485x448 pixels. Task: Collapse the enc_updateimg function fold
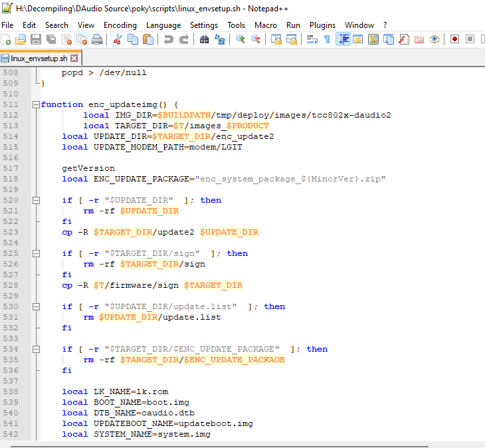coord(36,104)
